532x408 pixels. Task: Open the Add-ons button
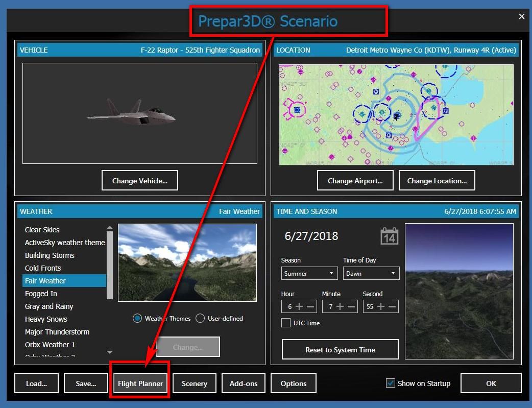(244, 383)
